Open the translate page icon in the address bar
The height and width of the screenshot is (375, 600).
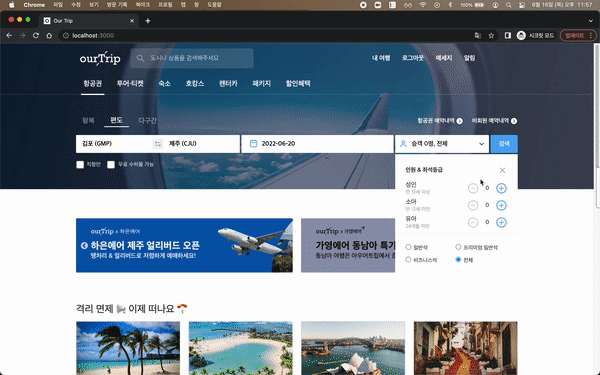478,36
